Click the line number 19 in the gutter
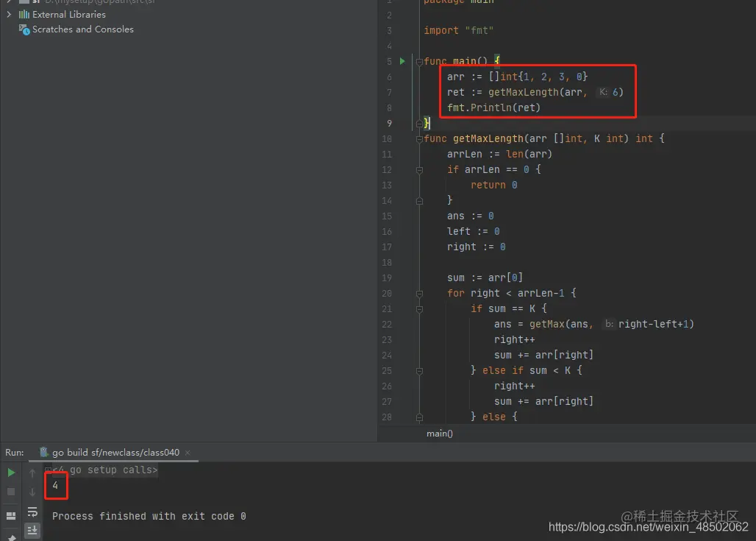 [x=387, y=278]
